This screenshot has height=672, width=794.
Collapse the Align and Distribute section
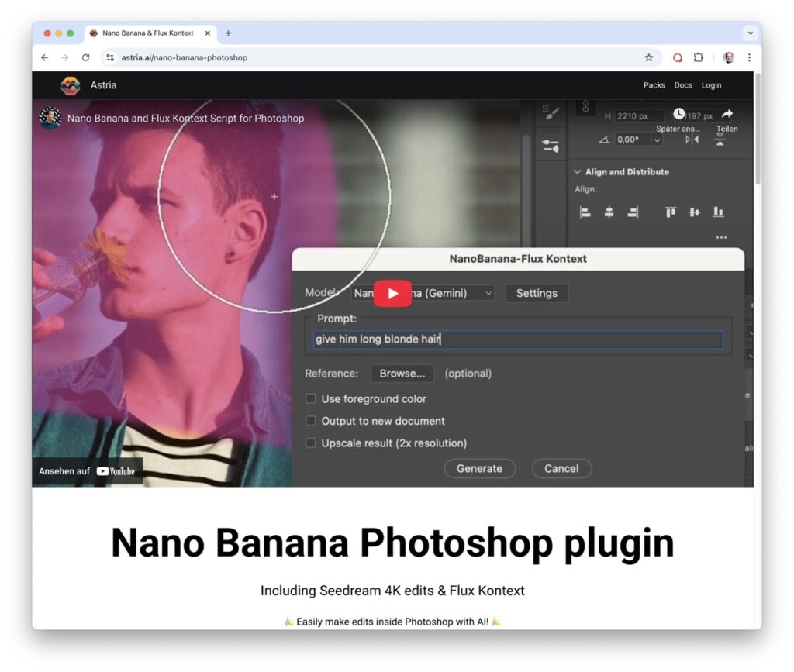pyautogui.click(x=578, y=172)
